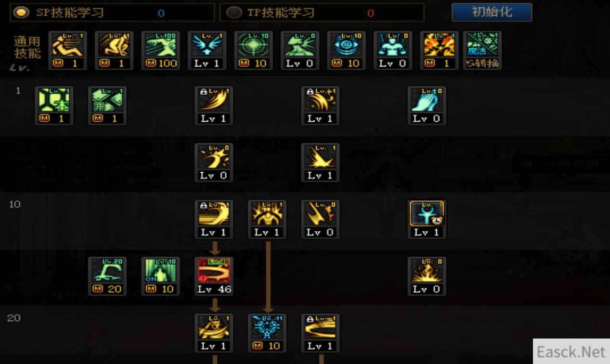Select the green skill icon level 20

(x=107, y=276)
